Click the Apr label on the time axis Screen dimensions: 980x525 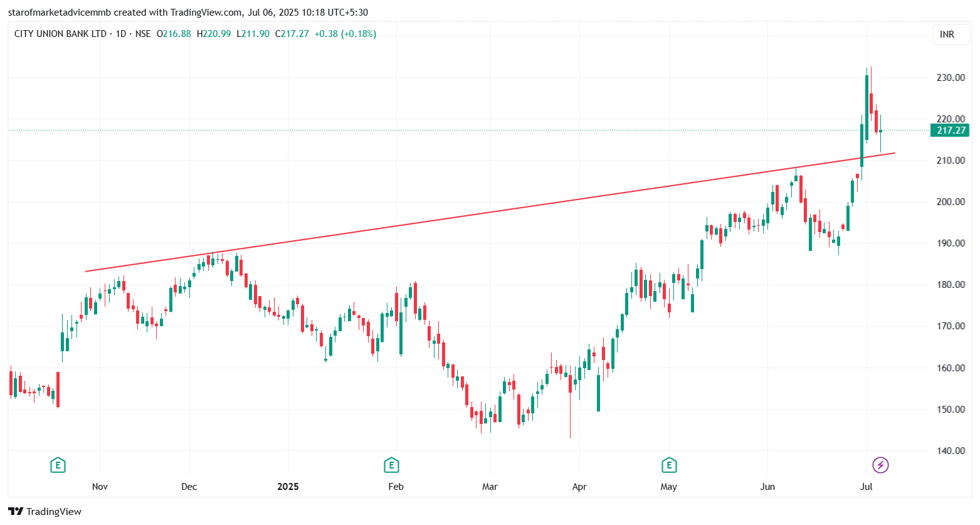579,487
